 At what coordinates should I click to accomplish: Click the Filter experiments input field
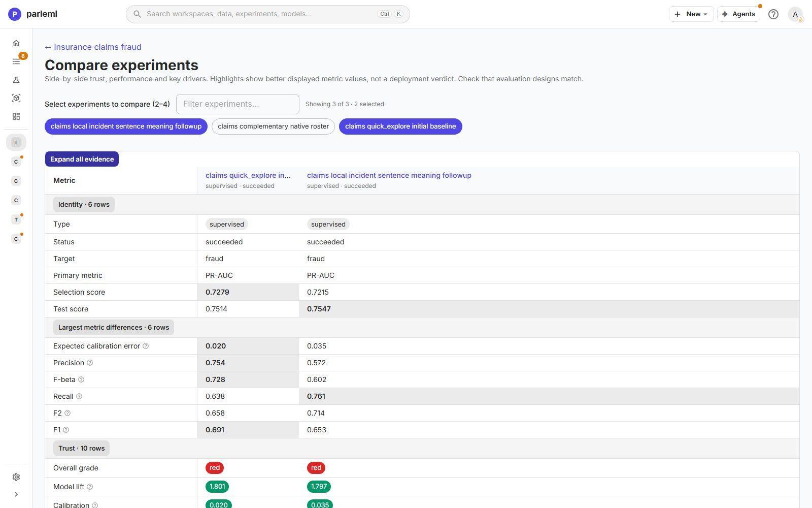click(x=238, y=104)
